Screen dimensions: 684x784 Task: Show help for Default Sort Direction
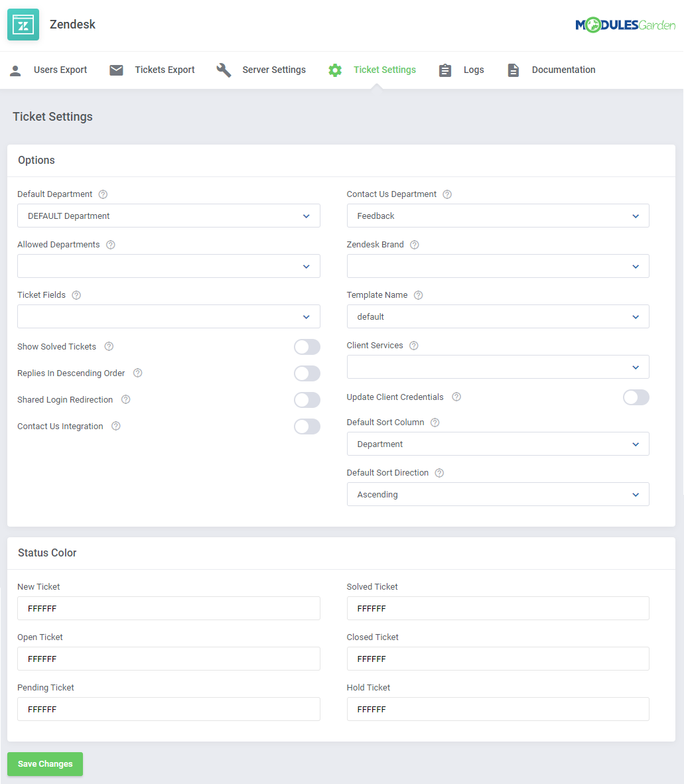[x=439, y=473]
